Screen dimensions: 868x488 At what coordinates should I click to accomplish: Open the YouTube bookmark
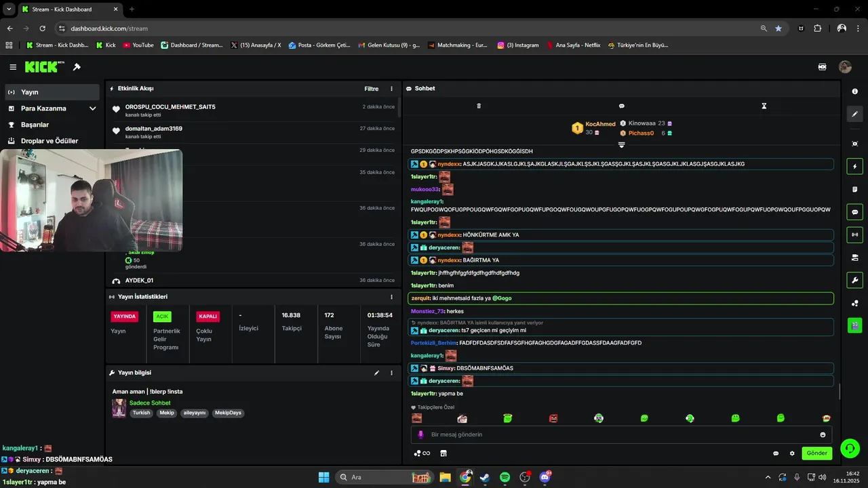(x=138, y=45)
